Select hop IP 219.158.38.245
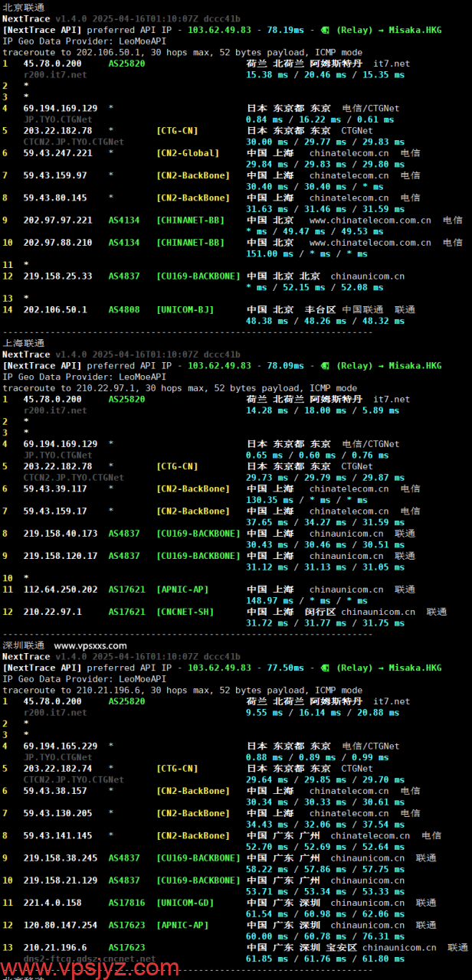 click(x=61, y=858)
